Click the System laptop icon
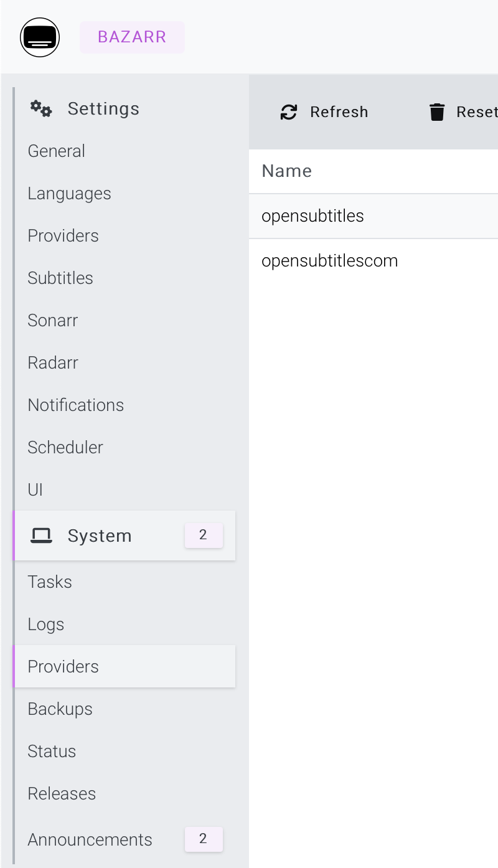This screenshot has width=498, height=868. pos(42,535)
